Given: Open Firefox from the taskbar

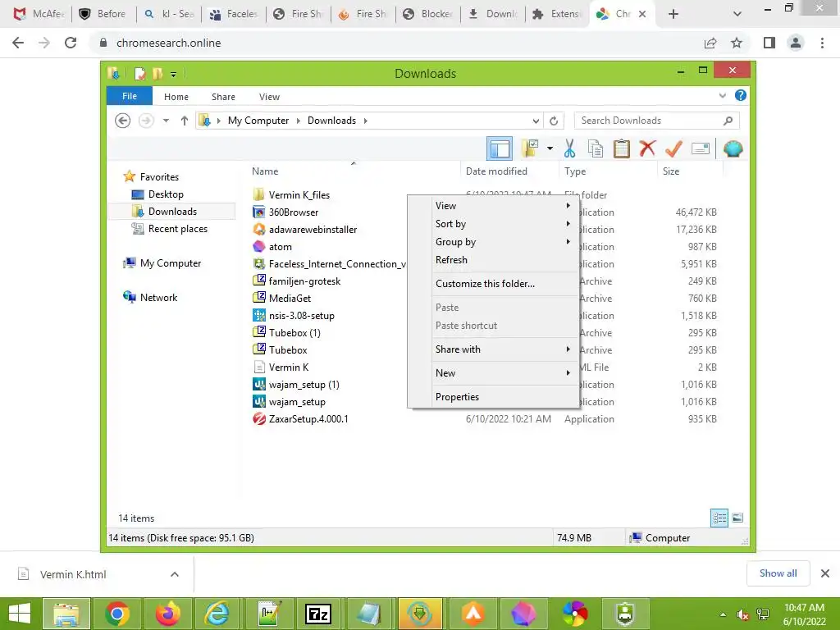Looking at the screenshot, I should pos(167,614).
